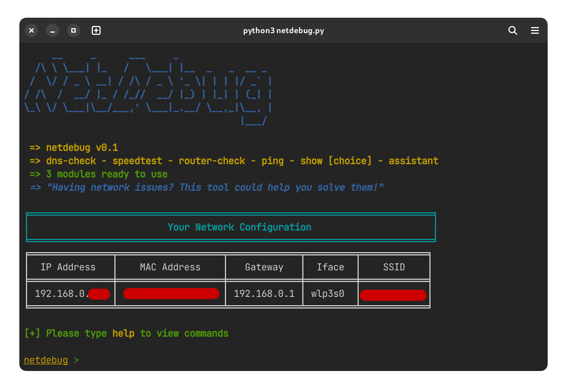Click the show [choice] command text
This screenshot has height=392, width=567.
point(336,161)
